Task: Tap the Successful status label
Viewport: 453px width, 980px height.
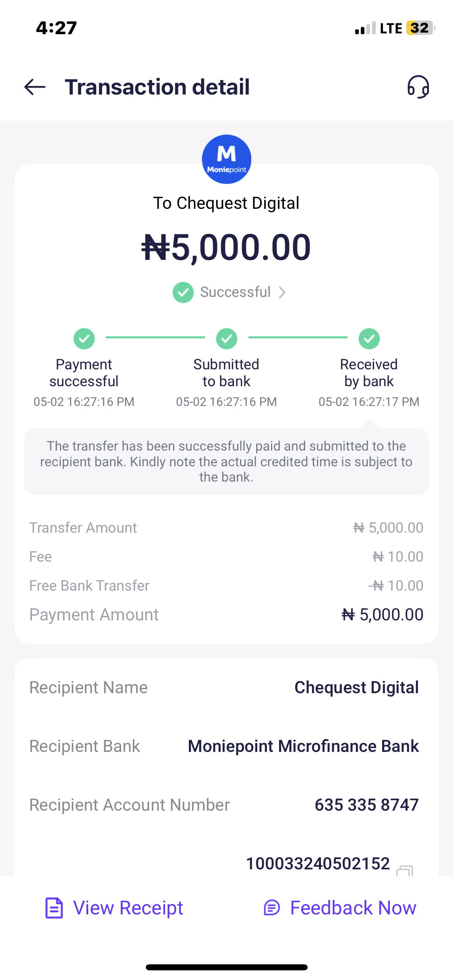Action: [235, 292]
